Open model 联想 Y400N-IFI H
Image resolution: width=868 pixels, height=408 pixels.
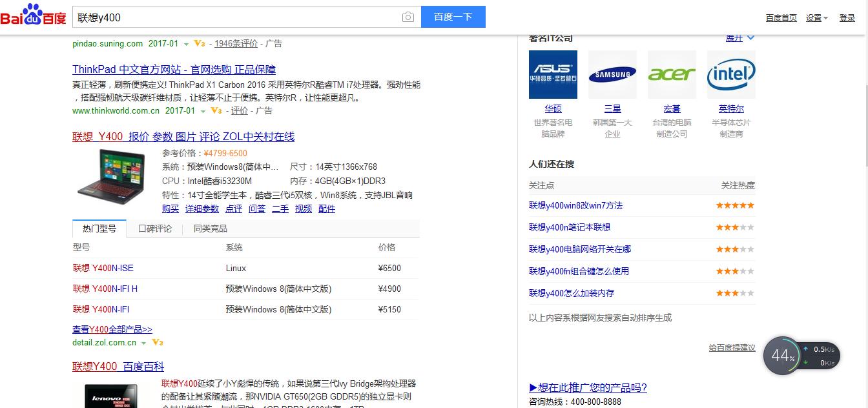(105, 289)
